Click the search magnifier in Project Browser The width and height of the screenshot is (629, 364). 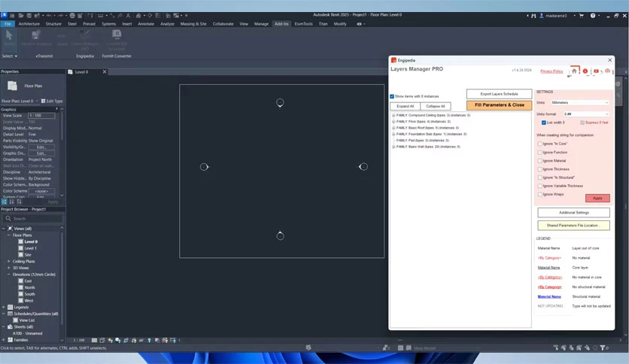point(8,219)
